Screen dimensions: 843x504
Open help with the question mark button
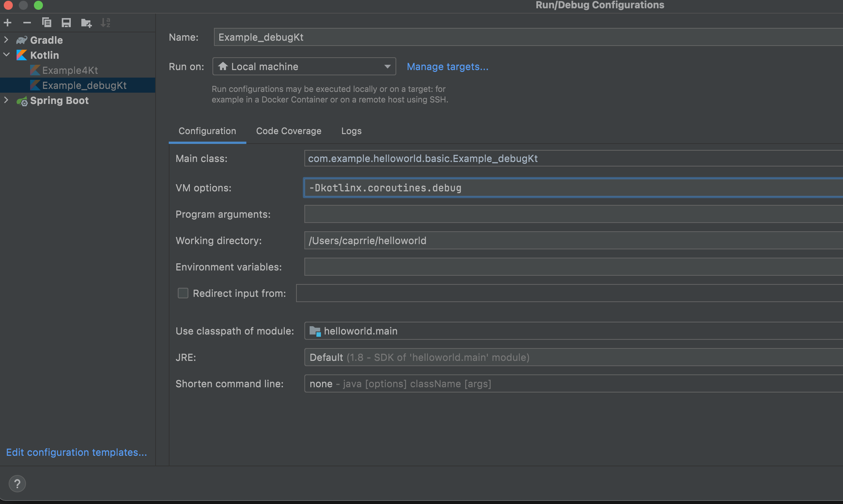coord(17,484)
